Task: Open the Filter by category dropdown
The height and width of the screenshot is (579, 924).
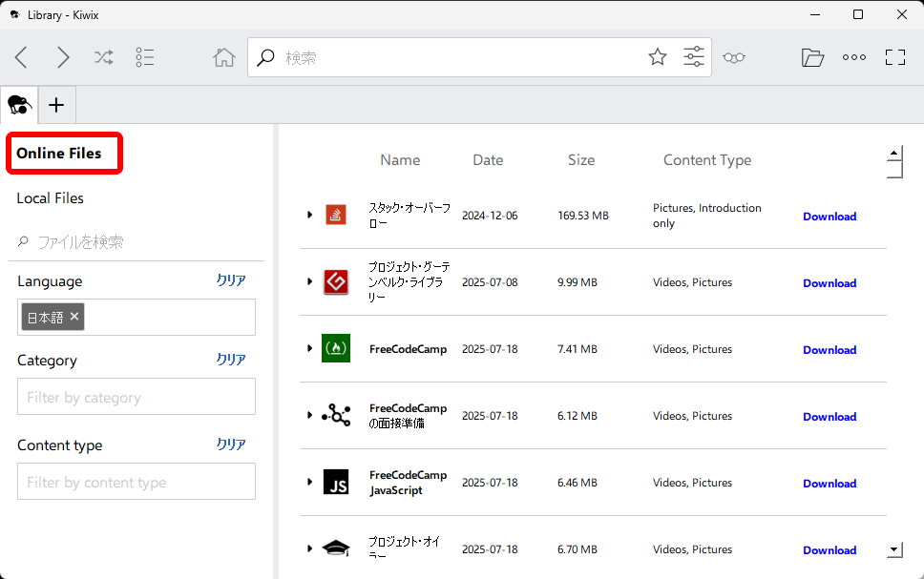Action: pyautogui.click(x=136, y=397)
